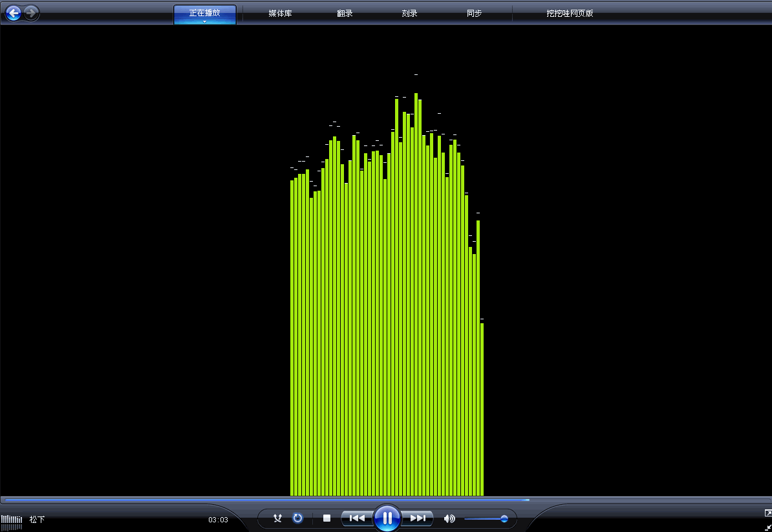This screenshot has width=772, height=532.
Task: Open the 正在播放 tab
Action: [205, 13]
